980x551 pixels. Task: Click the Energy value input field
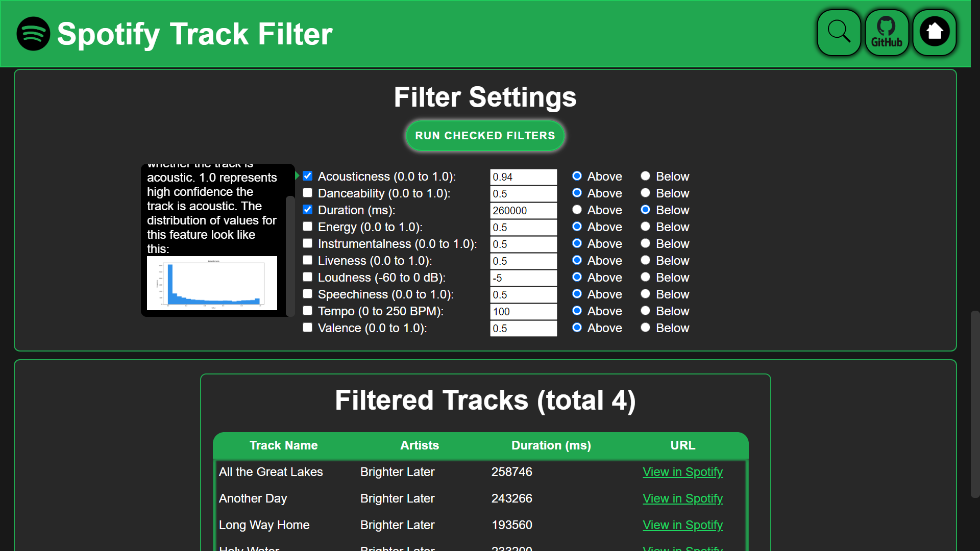523,228
